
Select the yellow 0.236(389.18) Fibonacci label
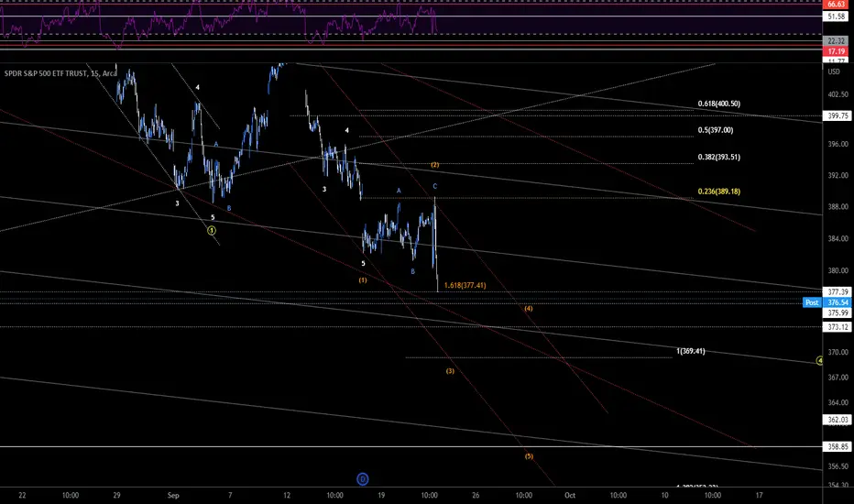click(719, 192)
